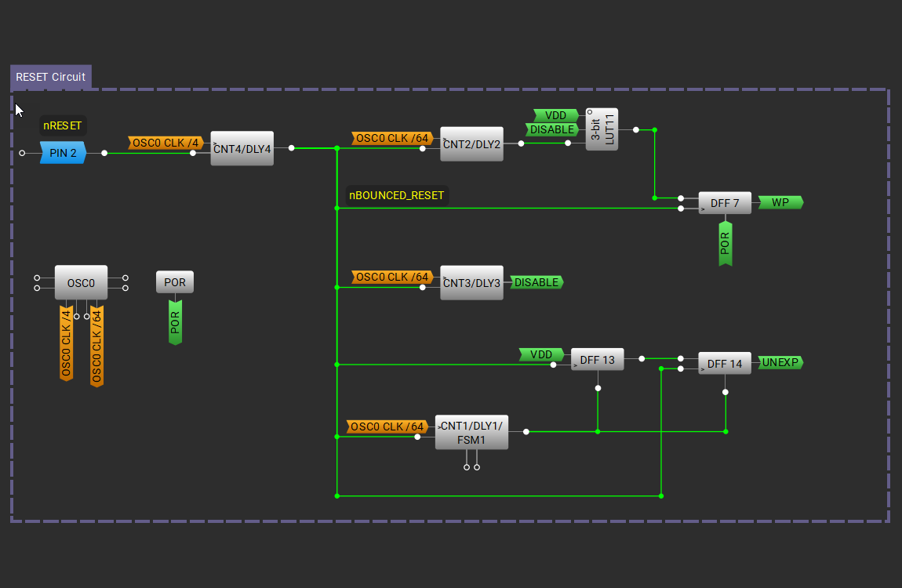Click the DFF 14 flip-flop block

725,363
